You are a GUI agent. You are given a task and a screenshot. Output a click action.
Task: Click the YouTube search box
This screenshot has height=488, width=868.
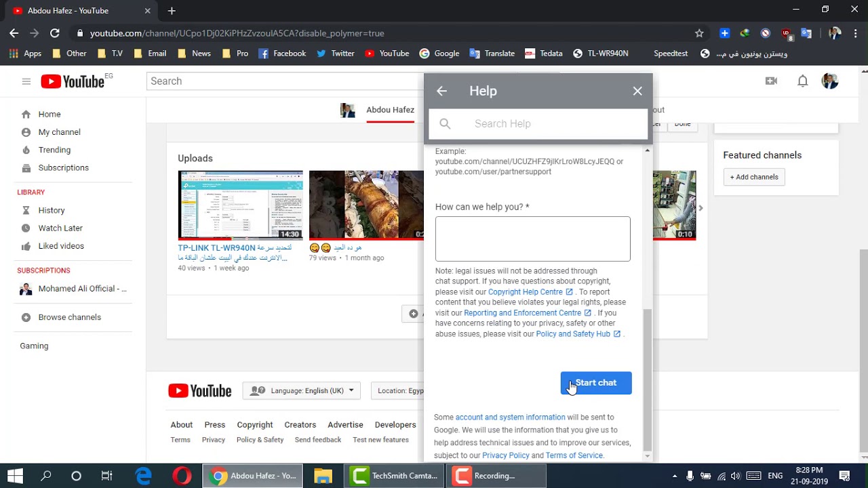pyautogui.click(x=285, y=81)
